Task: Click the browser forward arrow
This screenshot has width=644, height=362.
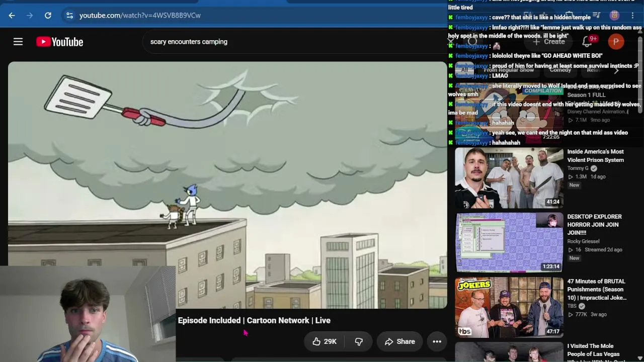Action: pyautogui.click(x=30, y=16)
